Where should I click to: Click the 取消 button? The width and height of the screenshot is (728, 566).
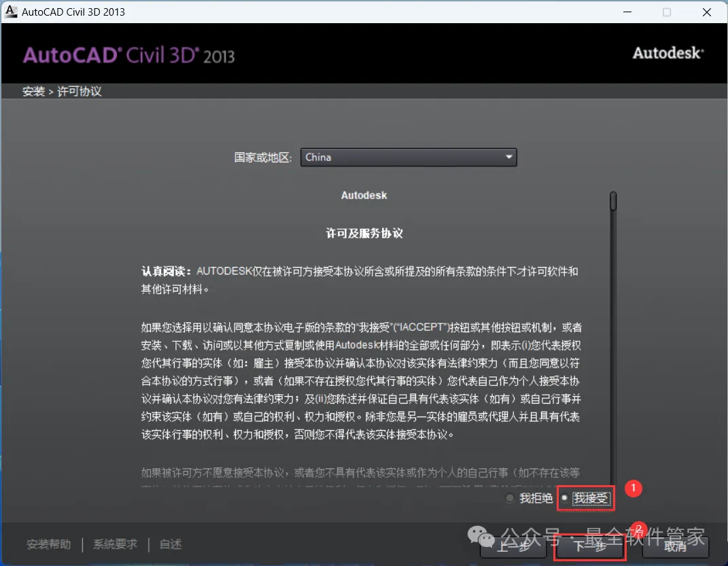click(676, 546)
